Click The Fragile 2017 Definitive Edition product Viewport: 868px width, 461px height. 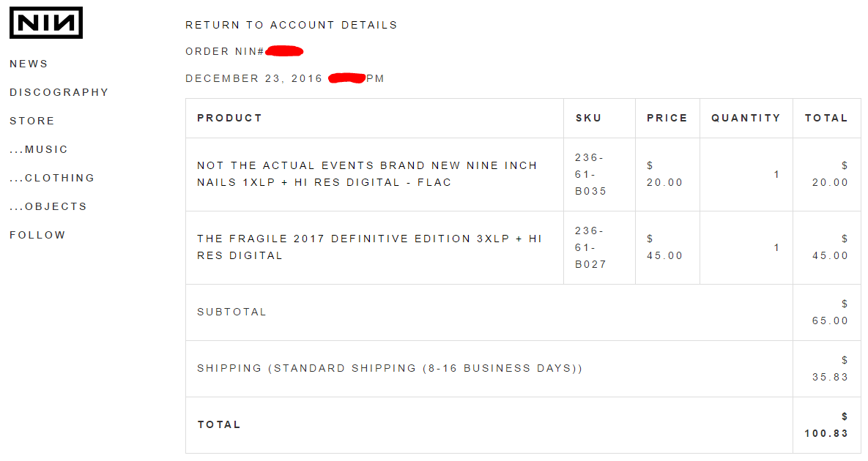coord(369,247)
